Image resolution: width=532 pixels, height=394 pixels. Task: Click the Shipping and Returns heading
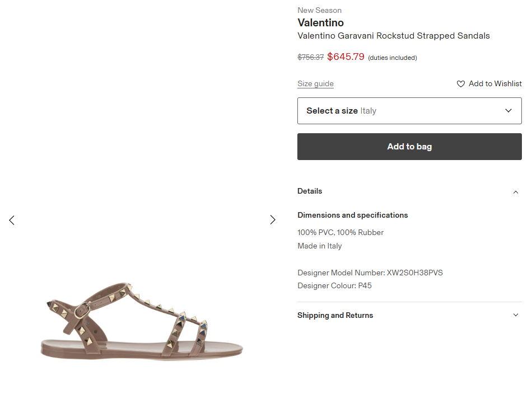pyautogui.click(x=335, y=316)
